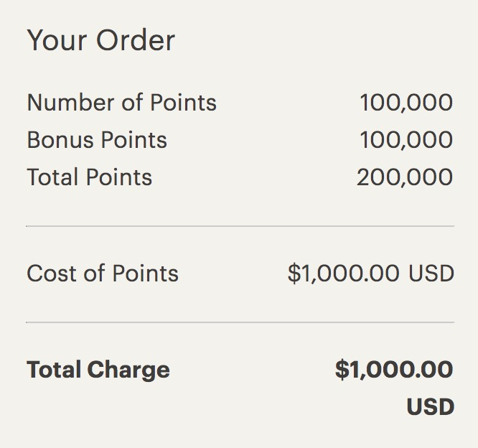Select the "Bonus Points" label
Screen dimensions: 478x448
tap(97, 140)
